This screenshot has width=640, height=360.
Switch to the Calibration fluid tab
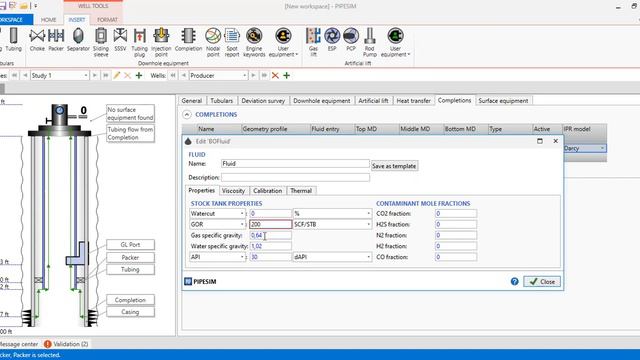(x=267, y=191)
